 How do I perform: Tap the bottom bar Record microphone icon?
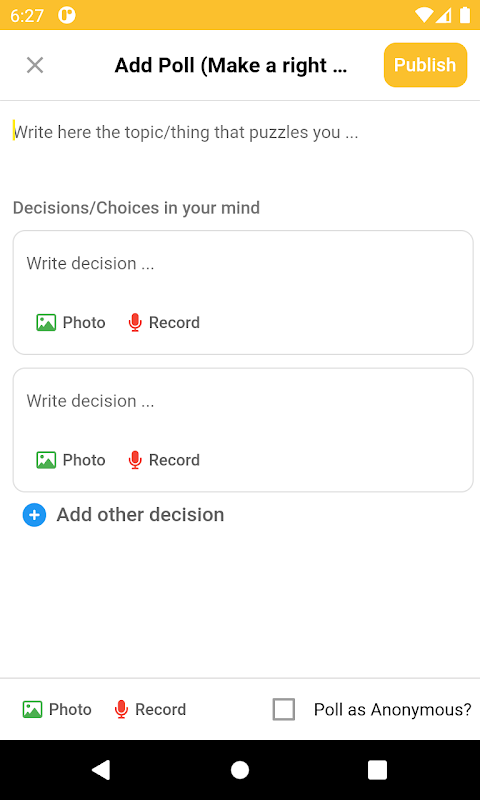coord(121,709)
